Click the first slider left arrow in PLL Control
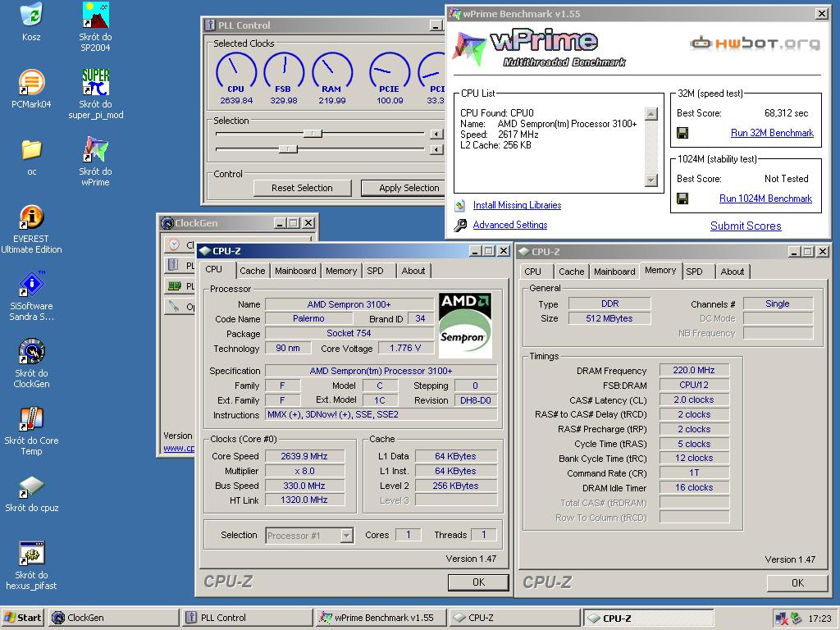 coord(436,134)
